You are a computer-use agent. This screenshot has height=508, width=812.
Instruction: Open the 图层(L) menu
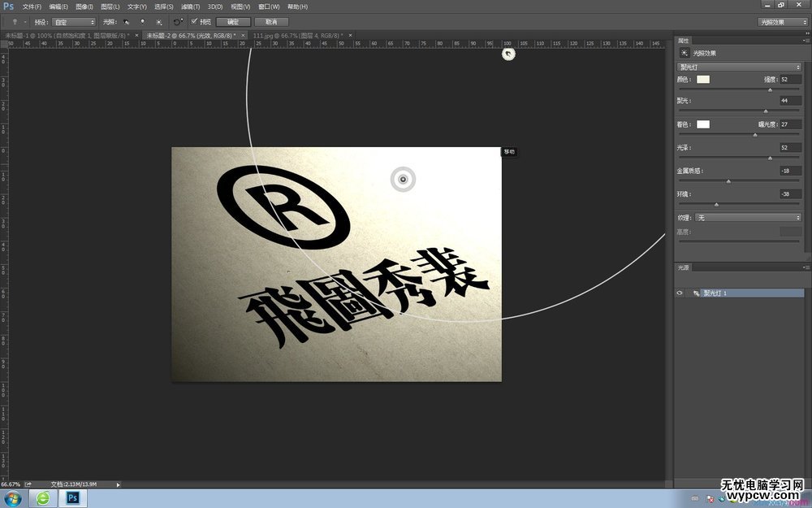(x=110, y=7)
